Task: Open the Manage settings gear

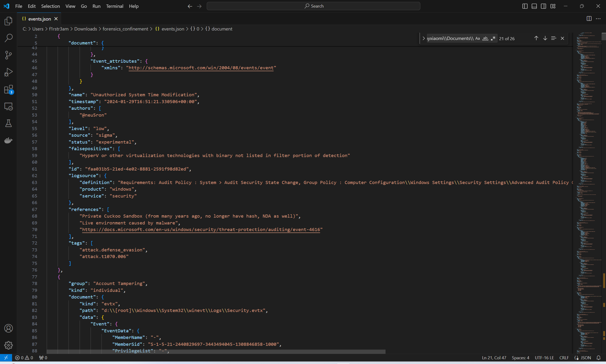Action: [x=8, y=345]
